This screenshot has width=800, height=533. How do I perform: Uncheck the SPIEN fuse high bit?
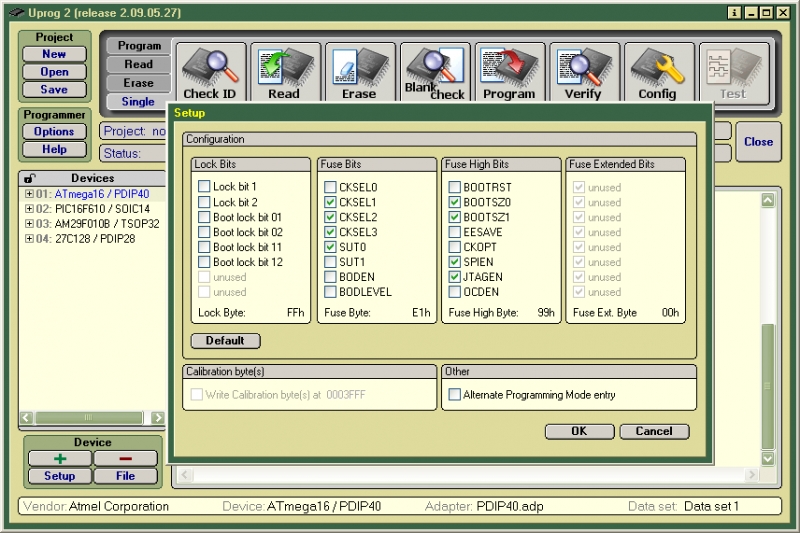point(454,262)
